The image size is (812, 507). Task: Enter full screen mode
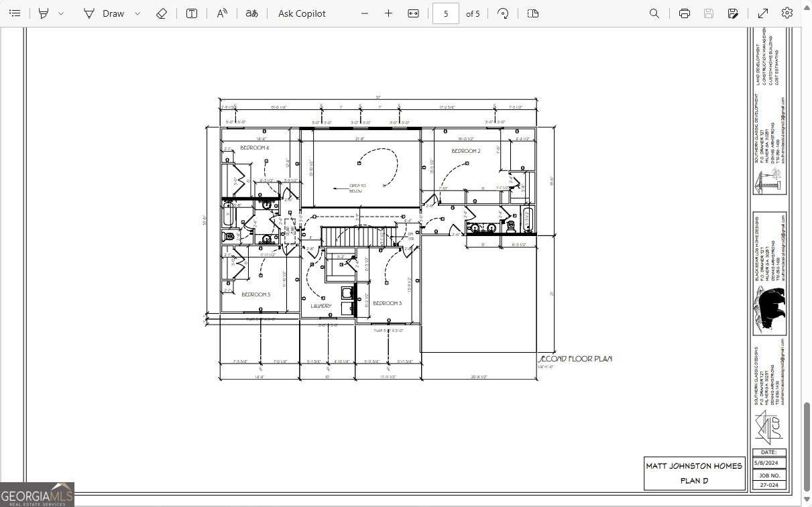pos(763,13)
